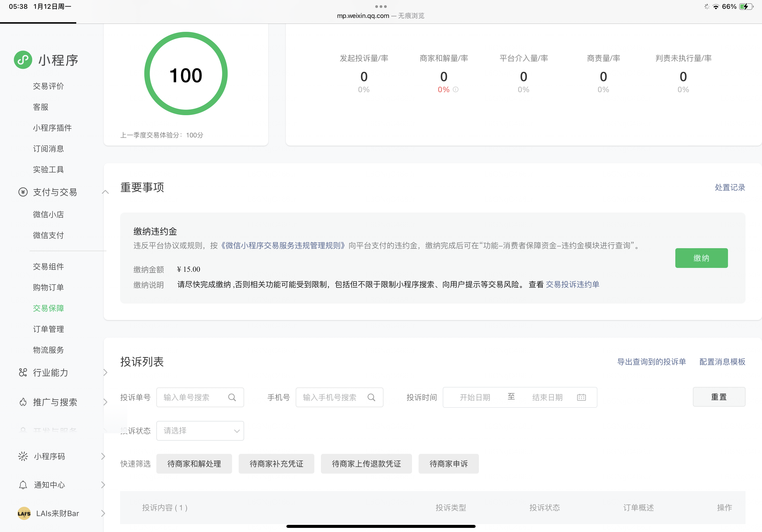This screenshot has width=762, height=532.
Task: Open 订单管理 in the sidebar
Action: [49, 329]
